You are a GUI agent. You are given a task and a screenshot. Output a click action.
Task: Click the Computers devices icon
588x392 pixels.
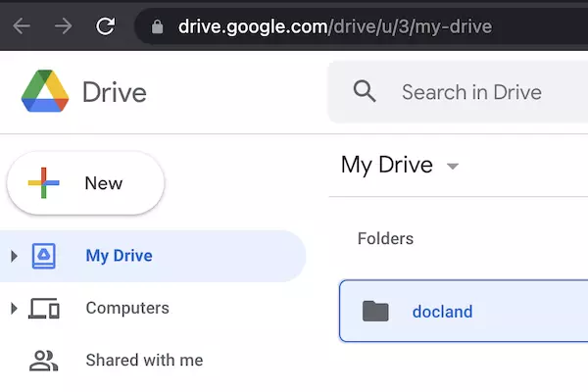[44, 309]
